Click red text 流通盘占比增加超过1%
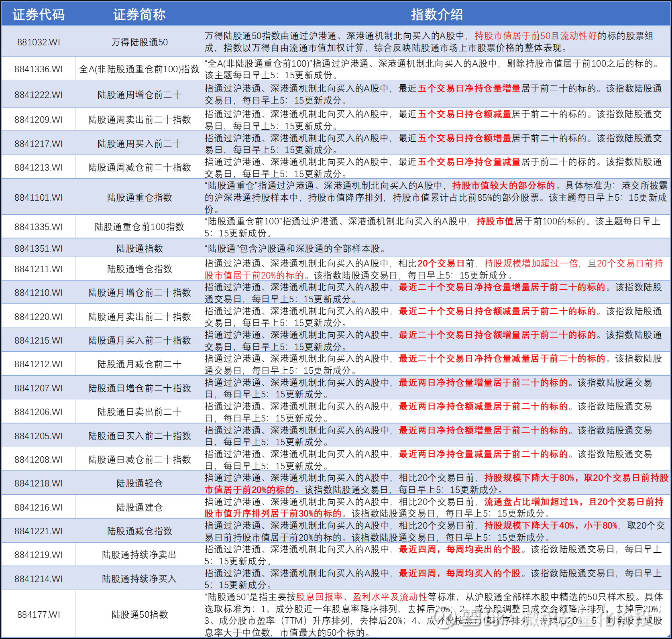This screenshot has width=672, height=639. (531, 502)
